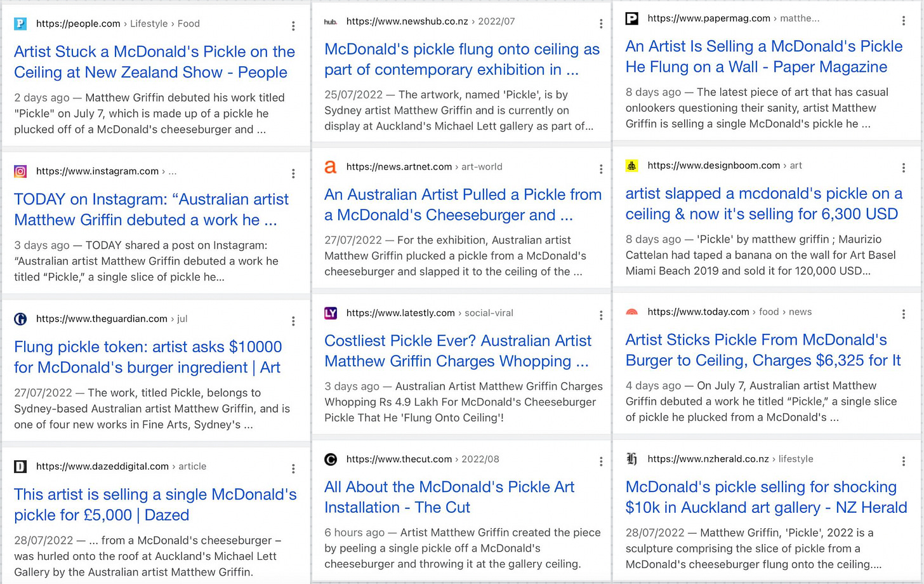Screen dimensions: 924x584
Task: Click the Dazed snippet mentioning Michael Lett Gallery
Action: click(147, 556)
